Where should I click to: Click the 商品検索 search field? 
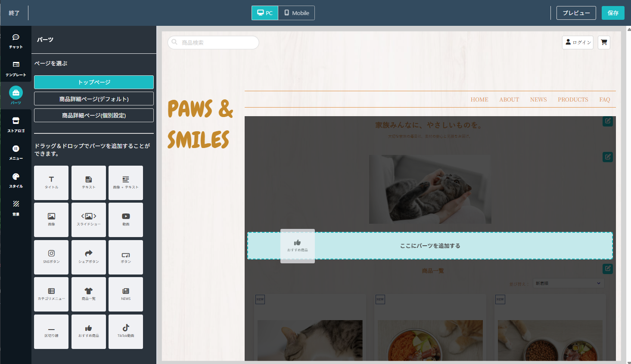coord(213,43)
